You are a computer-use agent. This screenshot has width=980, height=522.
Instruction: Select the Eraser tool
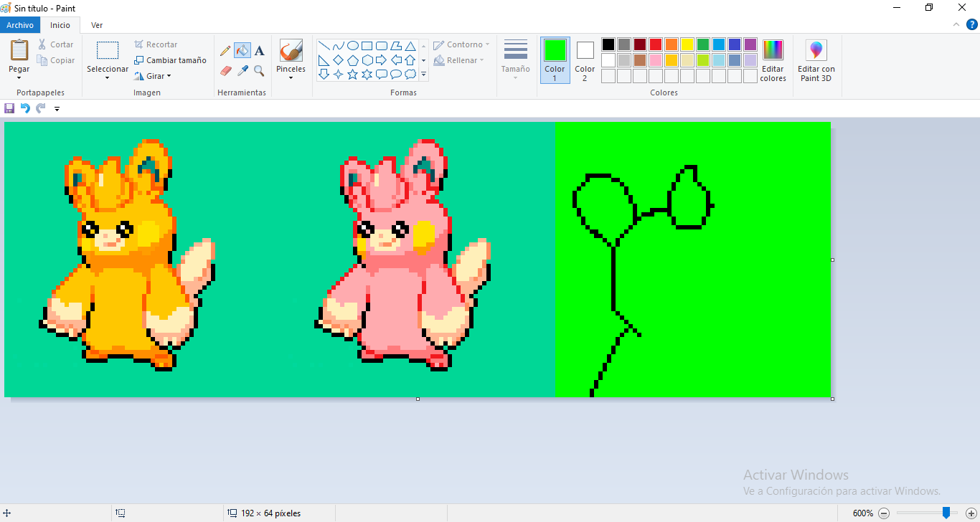225,71
